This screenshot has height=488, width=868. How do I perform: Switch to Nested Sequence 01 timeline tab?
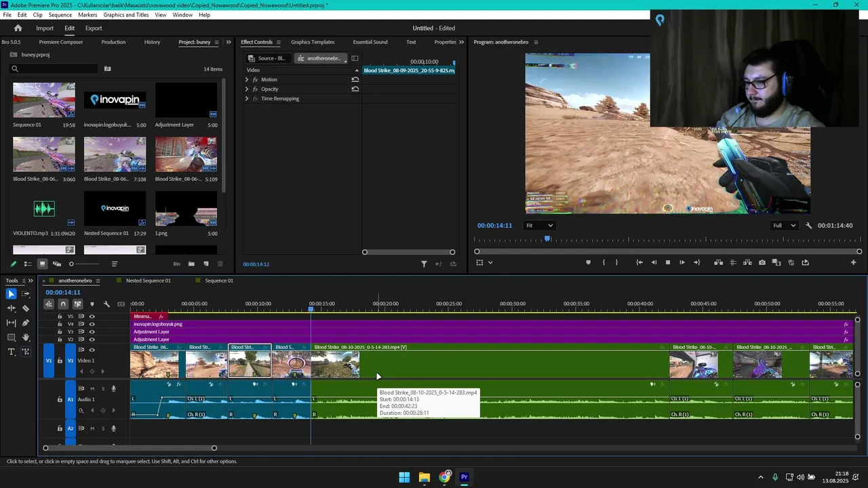[x=149, y=281]
